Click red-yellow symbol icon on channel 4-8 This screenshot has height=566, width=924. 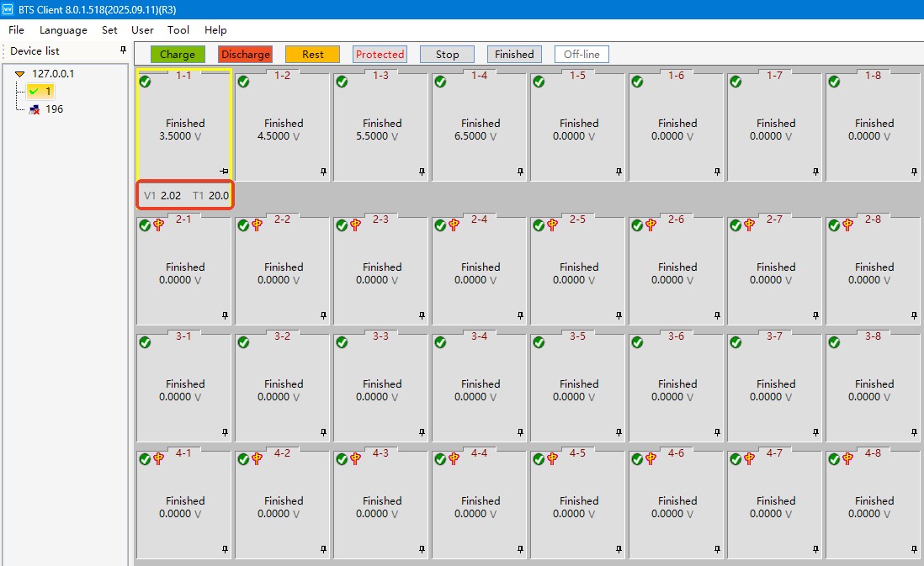click(x=847, y=459)
